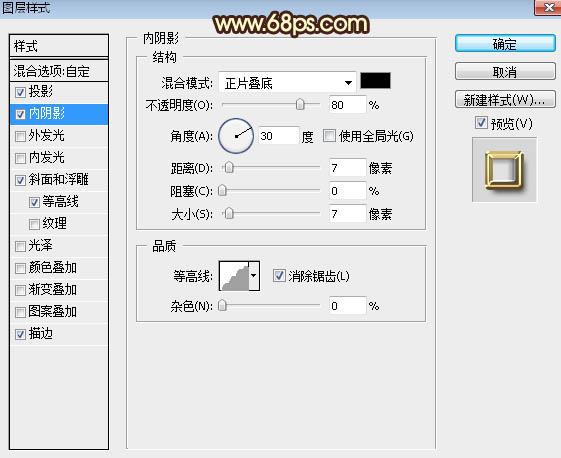561x458 pixels.
Task: Uncheck 消除锯齿(L) checkbox
Action: pos(279,276)
